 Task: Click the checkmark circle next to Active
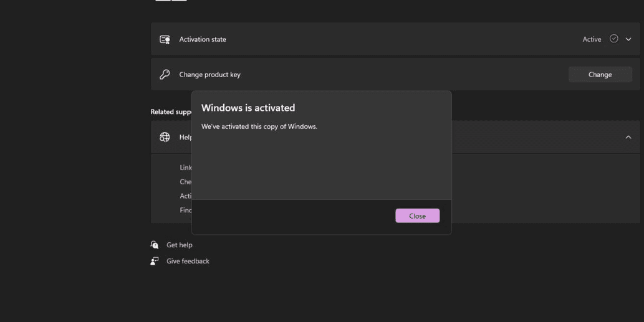[613, 39]
